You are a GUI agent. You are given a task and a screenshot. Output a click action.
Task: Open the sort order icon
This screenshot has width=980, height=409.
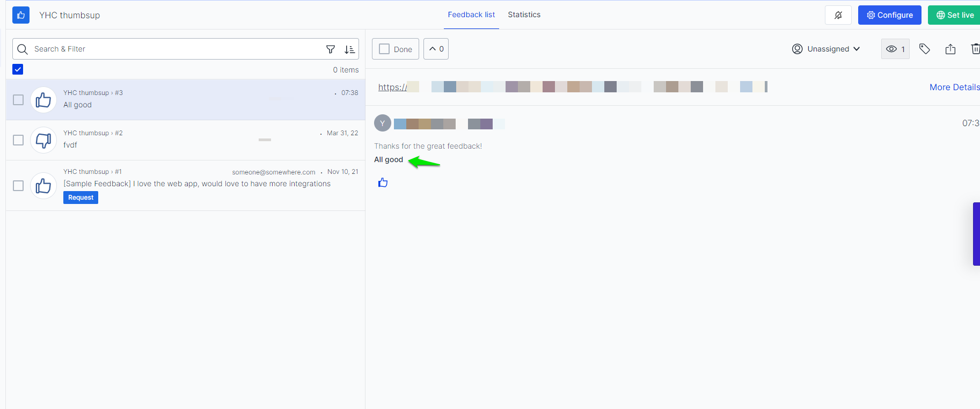pyautogui.click(x=349, y=49)
